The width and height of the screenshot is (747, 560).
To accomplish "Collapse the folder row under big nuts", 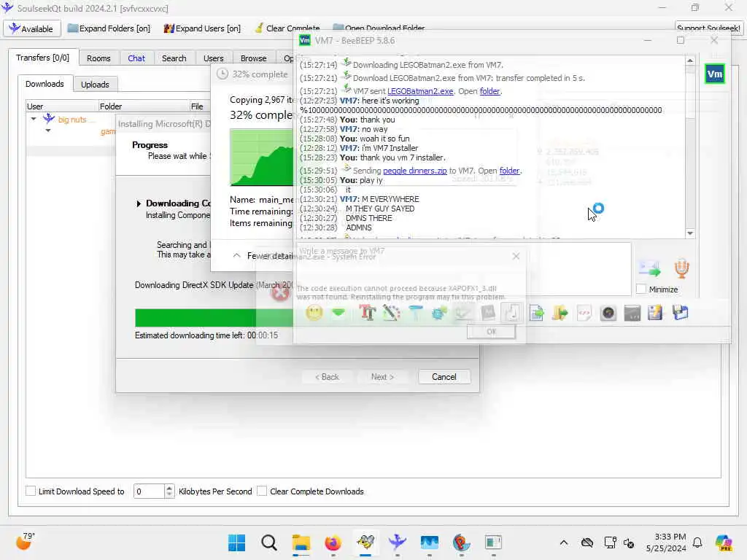I will coord(48,131).
